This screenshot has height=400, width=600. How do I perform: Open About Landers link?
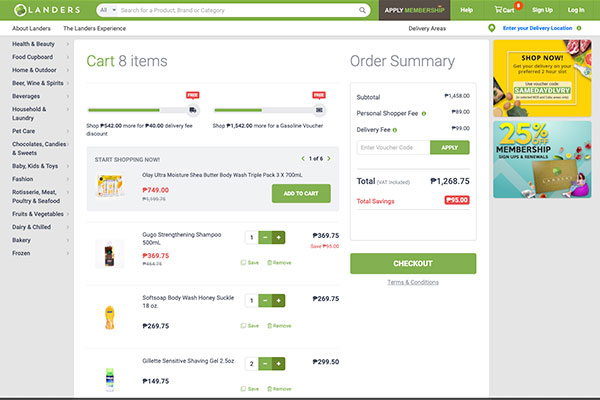31,28
